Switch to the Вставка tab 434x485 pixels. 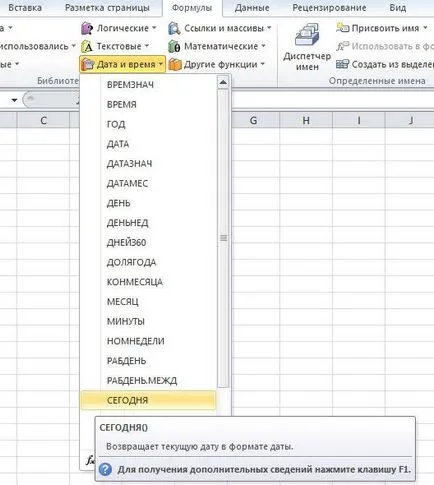pyautogui.click(x=25, y=8)
